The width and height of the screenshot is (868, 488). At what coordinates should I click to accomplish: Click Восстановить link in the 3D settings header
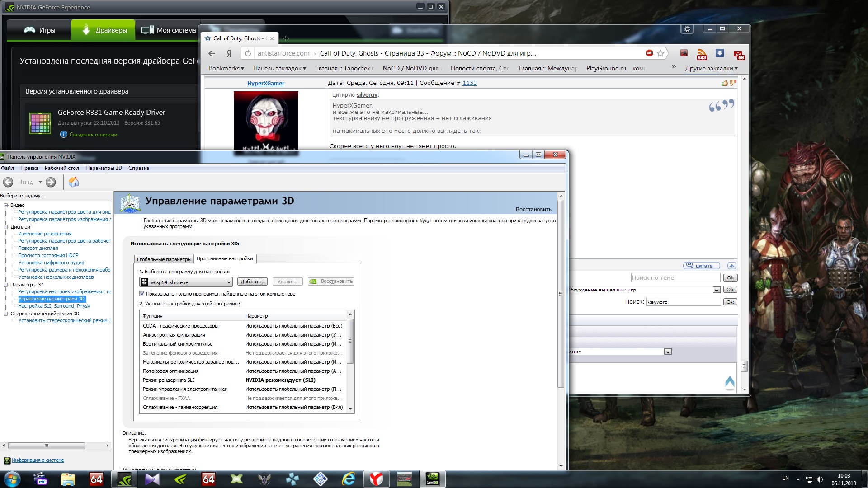click(x=533, y=209)
